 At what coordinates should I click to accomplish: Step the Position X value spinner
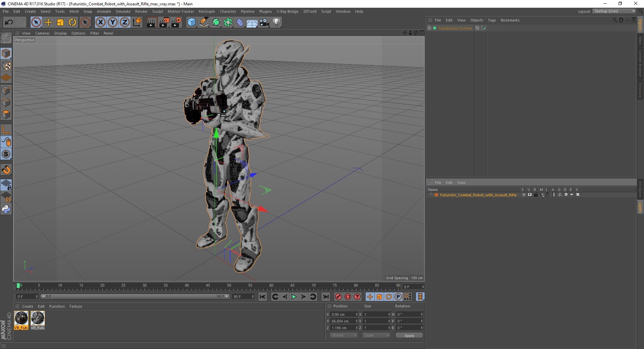point(357,314)
